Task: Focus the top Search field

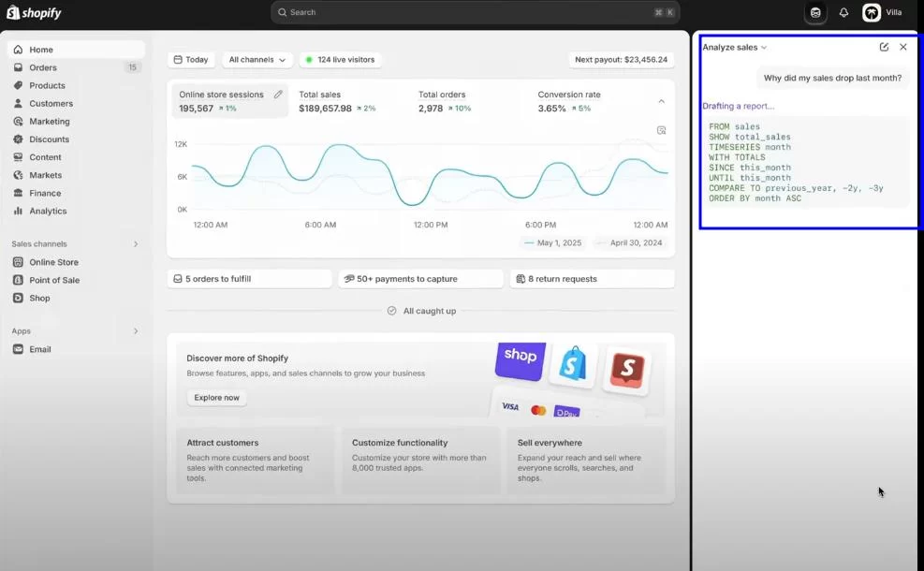Action: tap(475, 12)
